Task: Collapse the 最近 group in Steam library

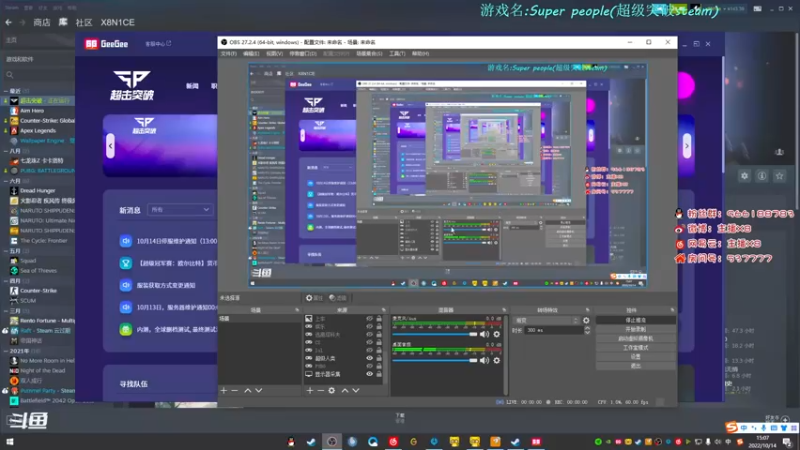Action: [6, 91]
